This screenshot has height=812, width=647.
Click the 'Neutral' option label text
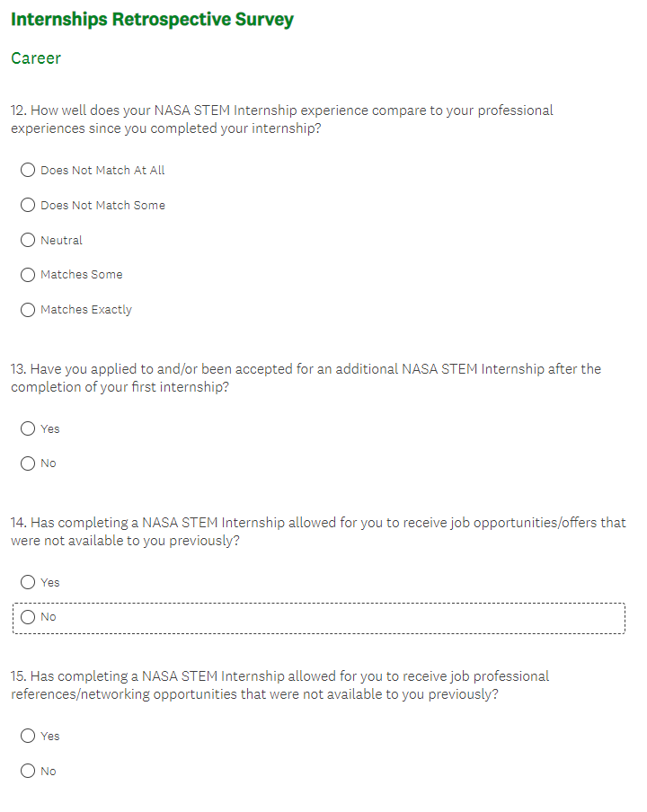point(61,241)
